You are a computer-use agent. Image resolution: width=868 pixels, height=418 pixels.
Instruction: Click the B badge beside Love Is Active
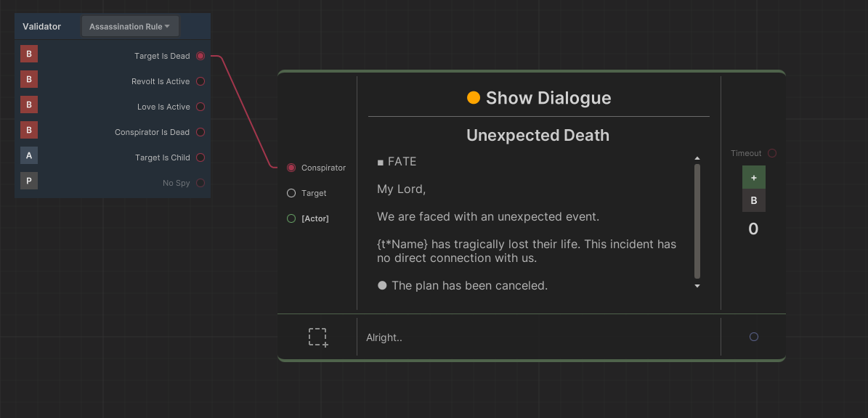click(x=29, y=105)
